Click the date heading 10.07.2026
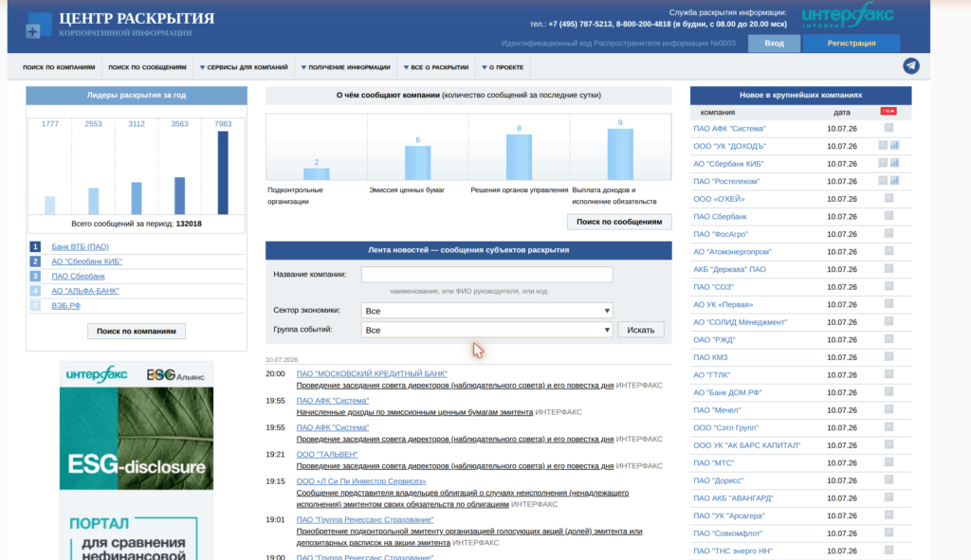The width and height of the screenshot is (971, 560). tap(282, 359)
